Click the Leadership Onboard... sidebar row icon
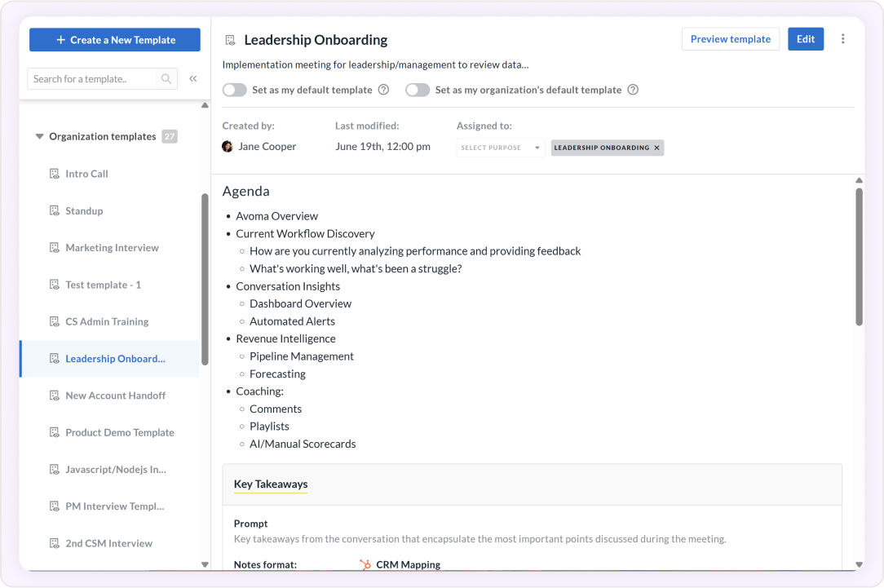Screen dimensions: 884x588 (54, 359)
